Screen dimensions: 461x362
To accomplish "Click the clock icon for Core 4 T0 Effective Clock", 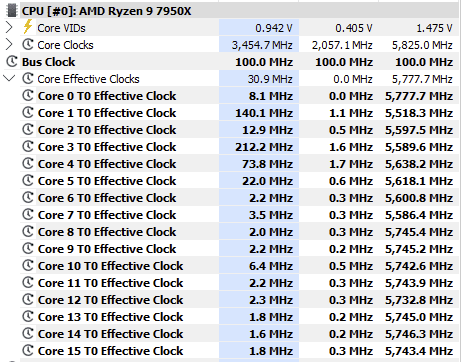I will (28, 163).
